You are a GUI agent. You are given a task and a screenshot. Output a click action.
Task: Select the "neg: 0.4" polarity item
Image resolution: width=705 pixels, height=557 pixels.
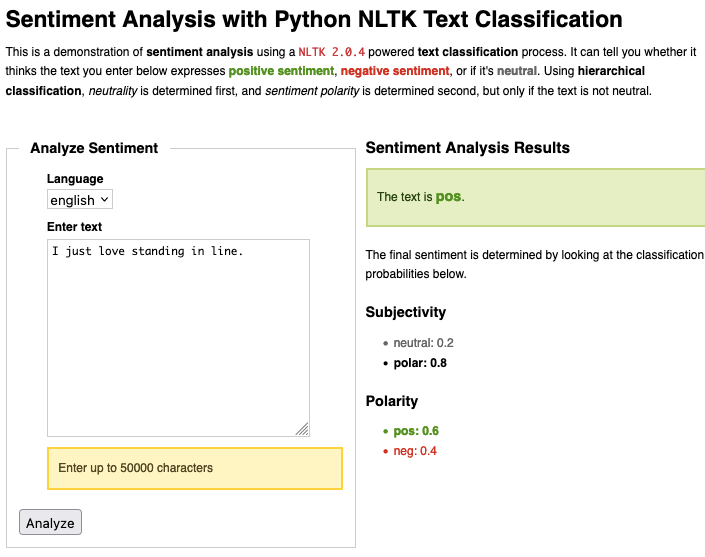click(x=415, y=451)
